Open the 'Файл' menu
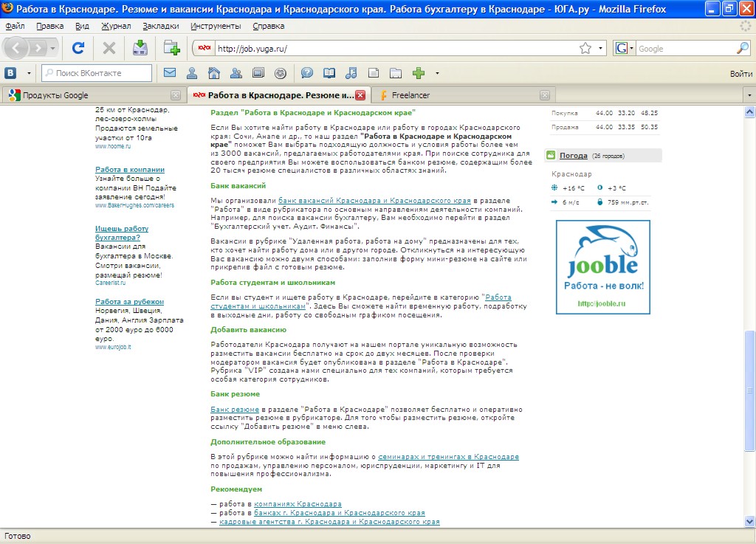This screenshot has width=756, height=544. point(15,26)
